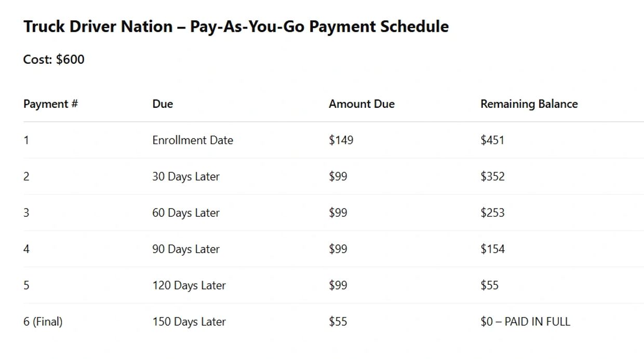Click the Due column header
This screenshot has width=644, height=359.
click(x=163, y=104)
